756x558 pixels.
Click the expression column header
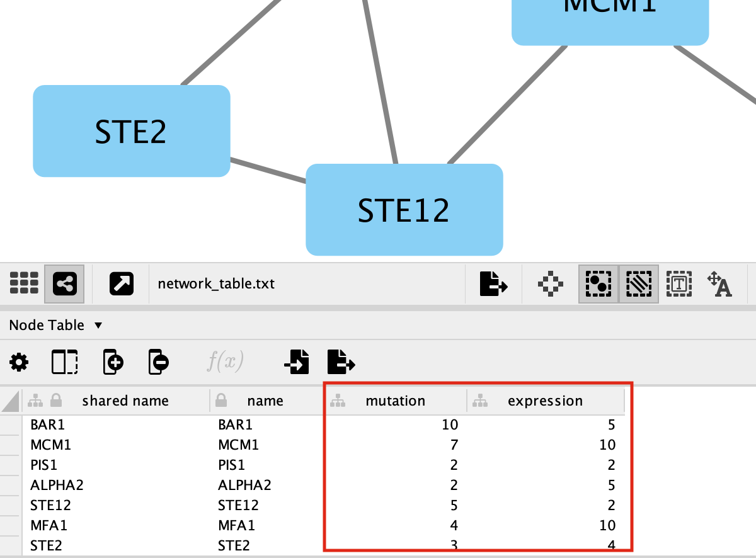point(545,401)
